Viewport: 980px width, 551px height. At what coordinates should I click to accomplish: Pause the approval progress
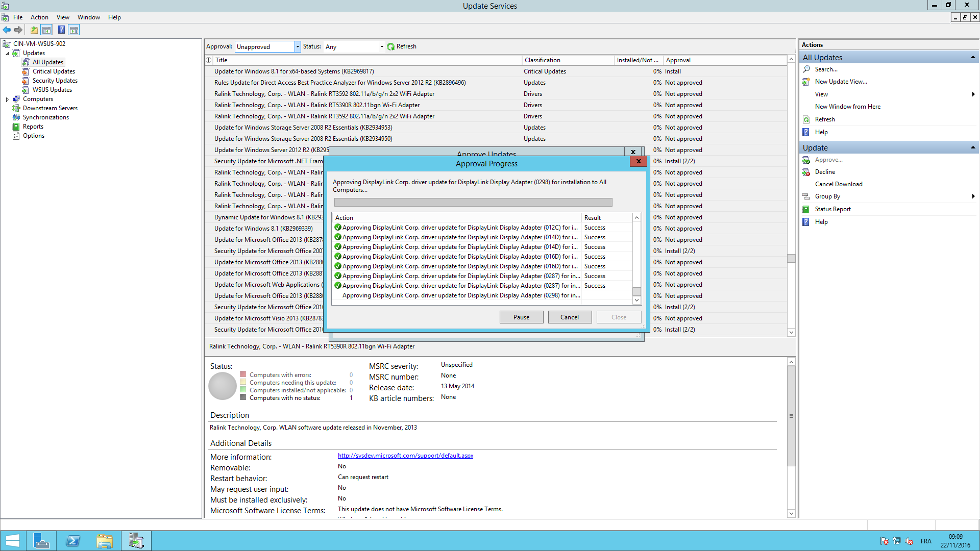[x=521, y=317]
